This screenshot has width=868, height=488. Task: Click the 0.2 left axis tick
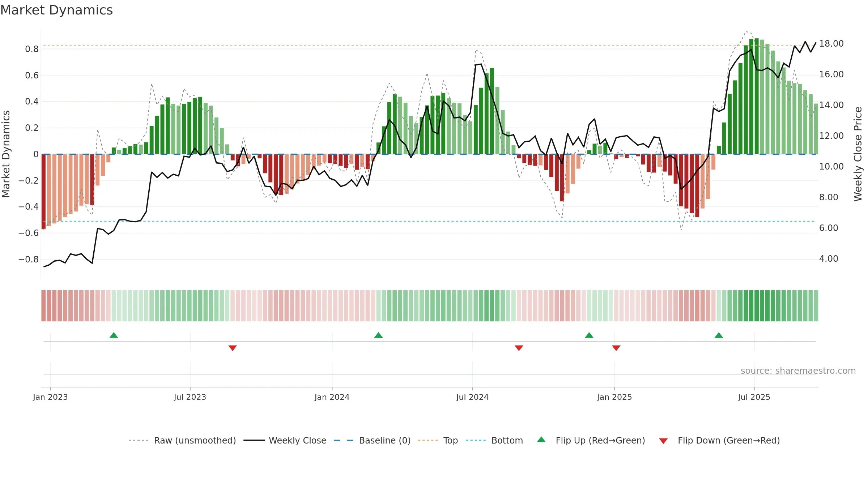(x=32, y=128)
